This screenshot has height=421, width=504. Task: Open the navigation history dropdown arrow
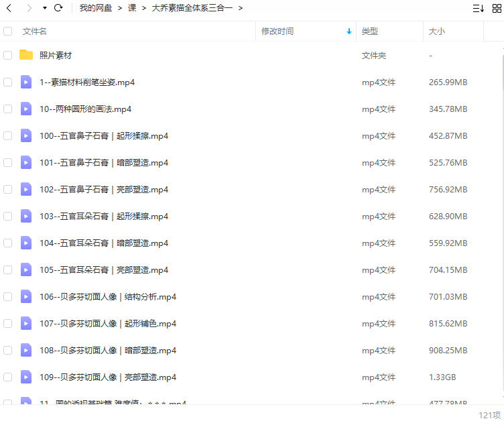click(x=44, y=8)
